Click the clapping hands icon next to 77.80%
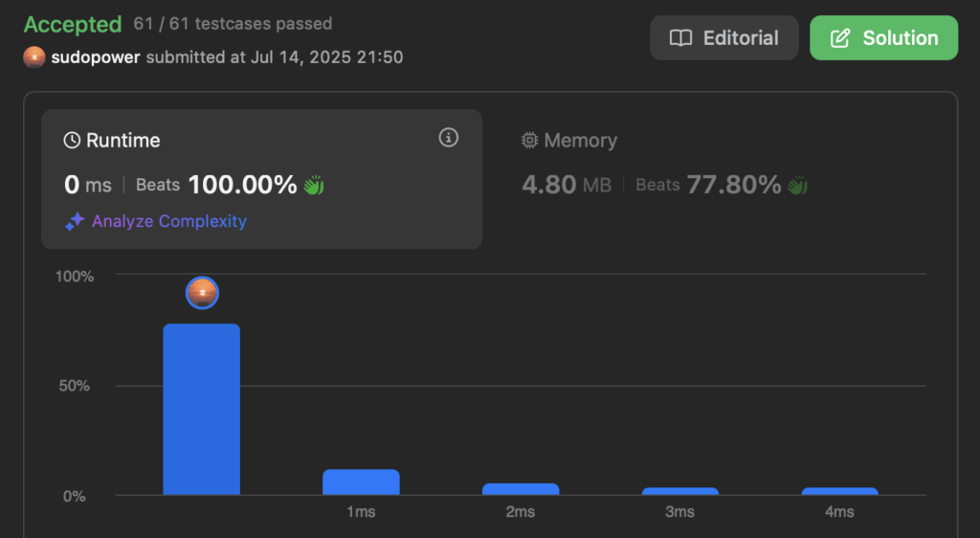Viewport: 980px width, 538px height. pyautogui.click(x=797, y=186)
